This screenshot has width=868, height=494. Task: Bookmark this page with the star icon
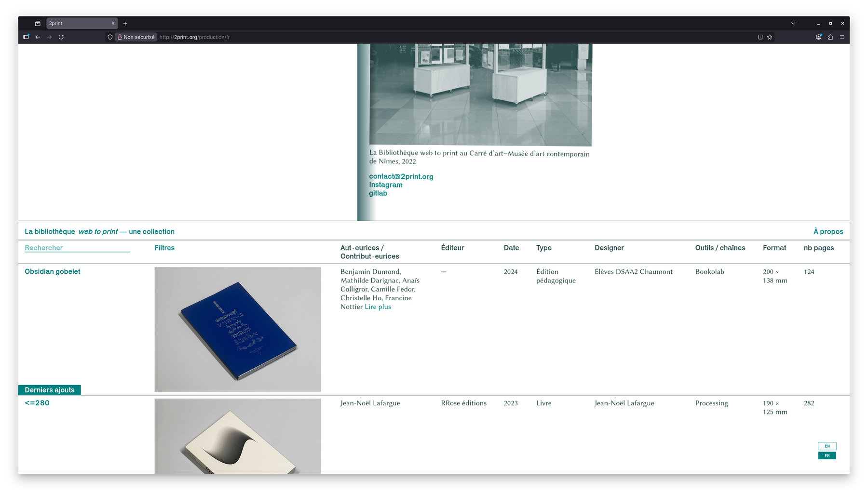click(x=770, y=37)
